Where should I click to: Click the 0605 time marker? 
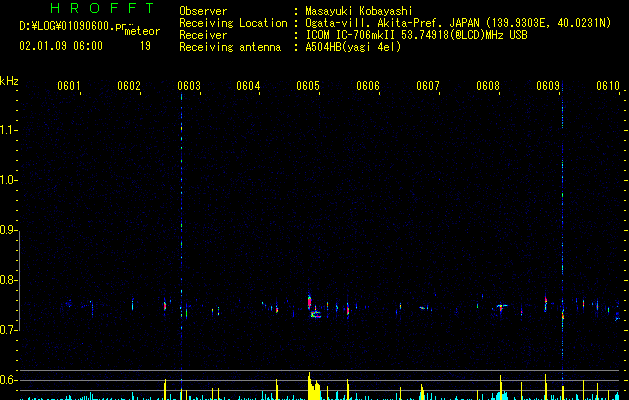[x=308, y=86]
